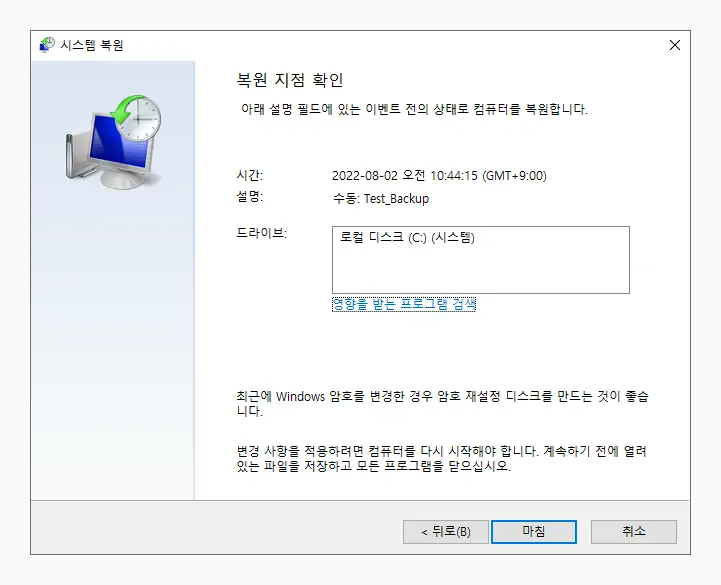Click the 복원 지점 확인 heading
721x585 pixels.
pyautogui.click(x=290, y=80)
